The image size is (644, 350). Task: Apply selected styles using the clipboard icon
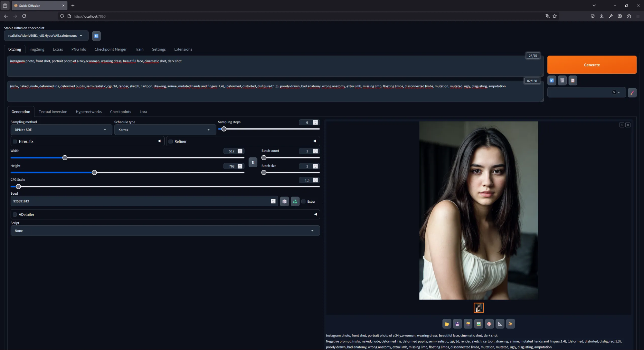pyautogui.click(x=573, y=81)
